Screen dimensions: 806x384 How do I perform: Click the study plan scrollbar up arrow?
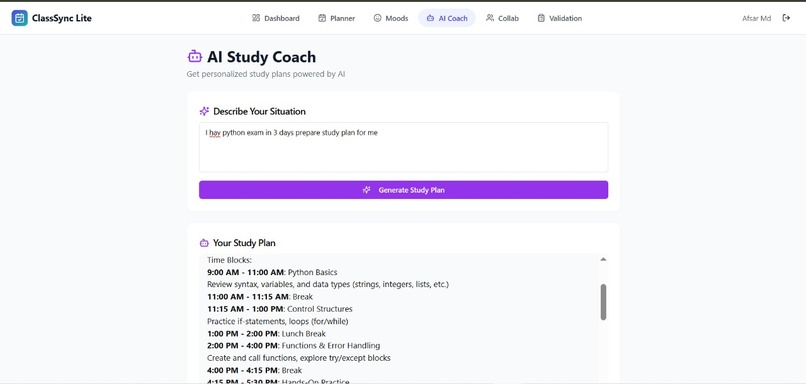(x=603, y=259)
